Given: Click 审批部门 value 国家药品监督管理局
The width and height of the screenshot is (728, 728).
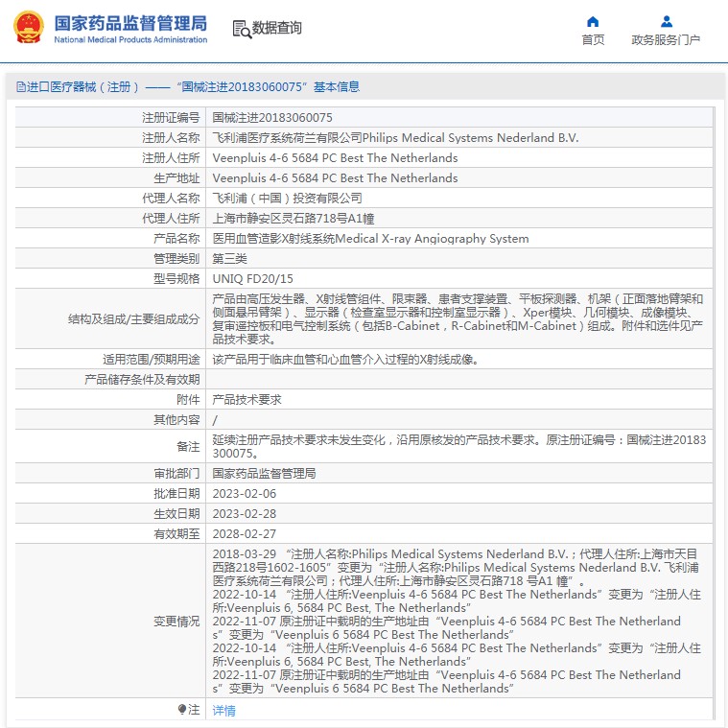Looking at the screenshot, I should pos(264,474).
